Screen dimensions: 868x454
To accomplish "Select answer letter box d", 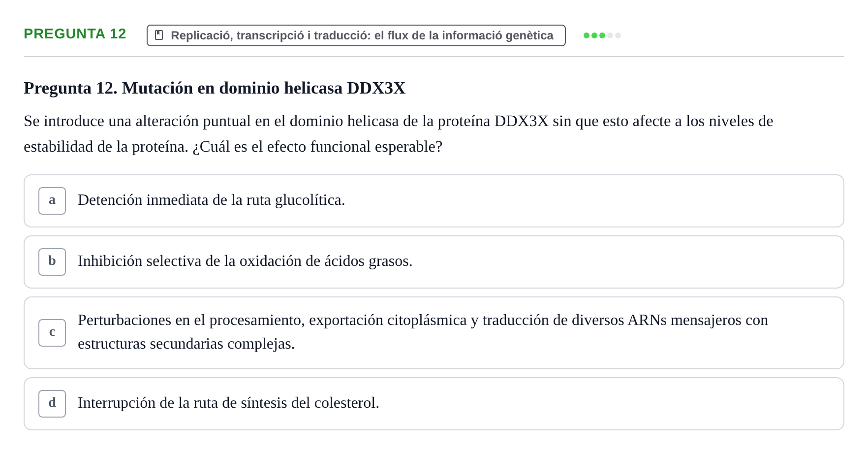I will [52, 404].
